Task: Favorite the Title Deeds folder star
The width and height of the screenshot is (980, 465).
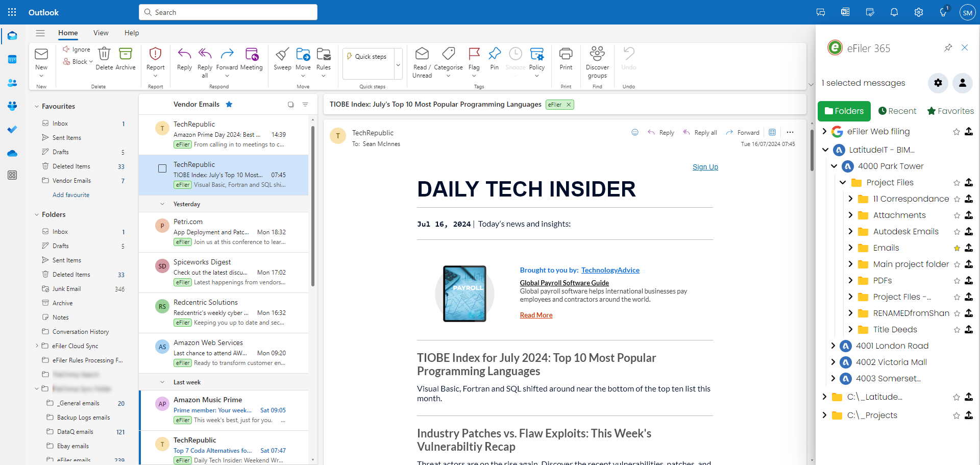Action: tap(957, 330)
